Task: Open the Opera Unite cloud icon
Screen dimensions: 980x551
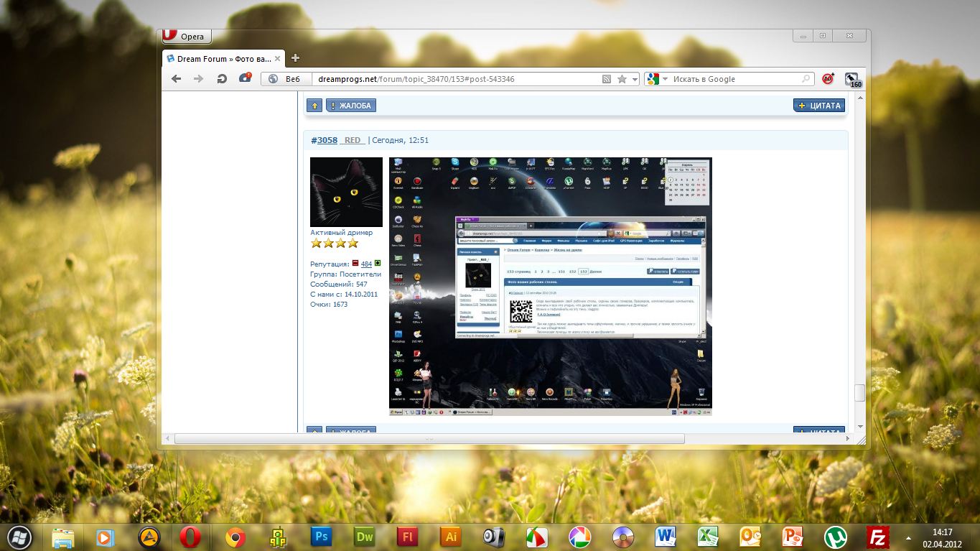Action: click(x=245, y=78)
